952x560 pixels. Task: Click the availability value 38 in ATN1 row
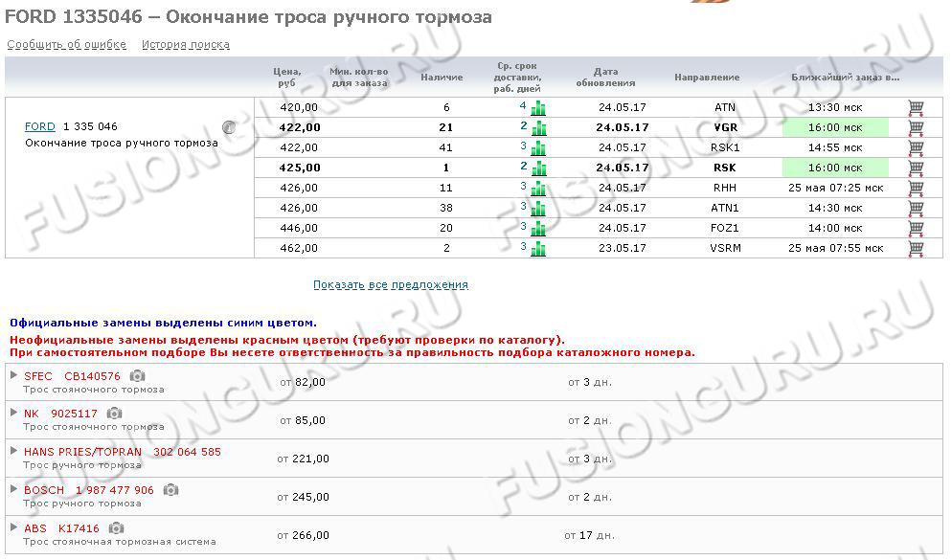pos(446,208)
